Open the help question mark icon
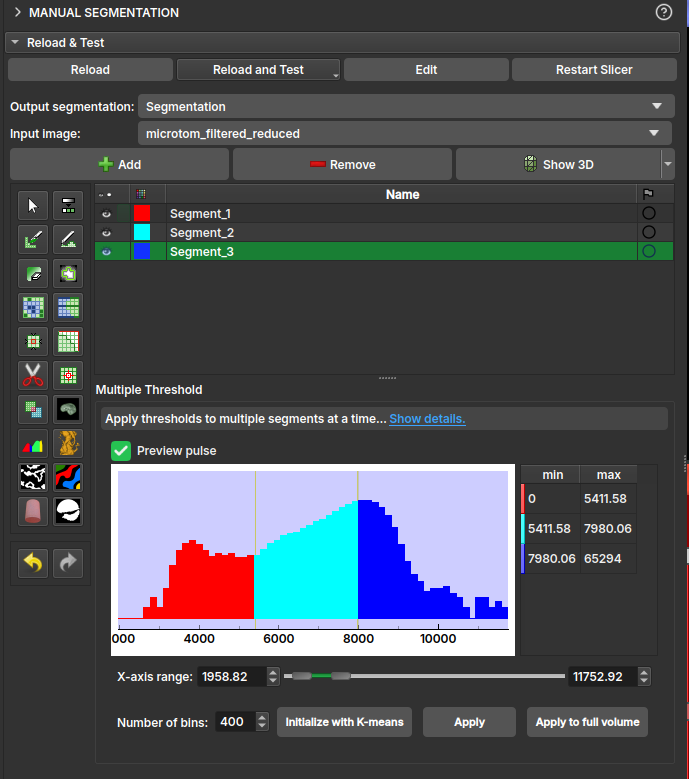The height and width of the screenshot is (779, 689). pos(664,13)
